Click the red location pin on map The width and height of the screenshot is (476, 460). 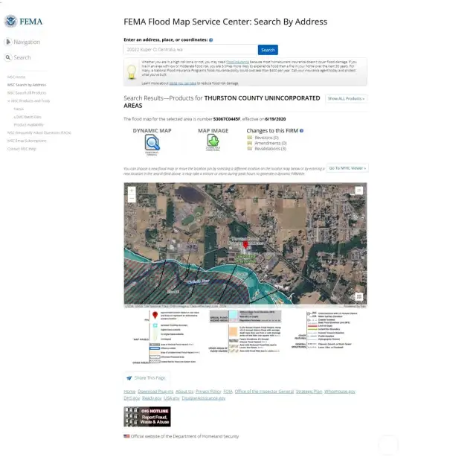(245, 244)
